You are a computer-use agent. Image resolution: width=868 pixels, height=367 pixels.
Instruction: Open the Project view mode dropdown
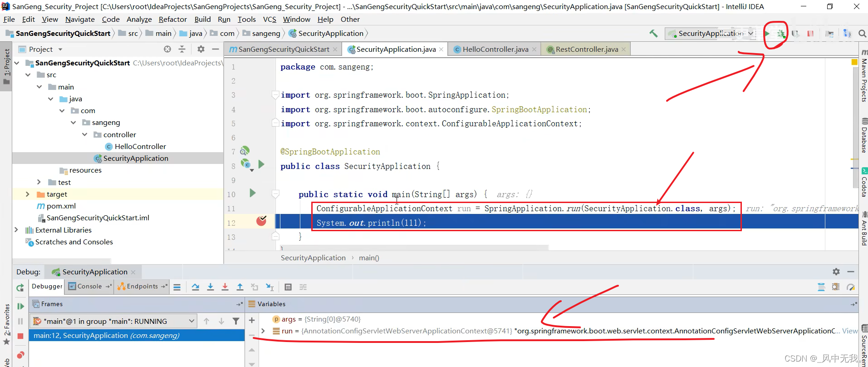[60, 50]
